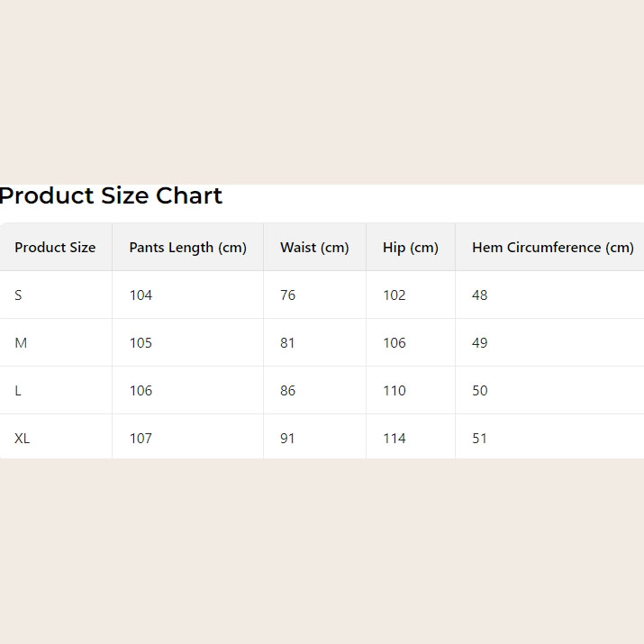This screenshot has width=644, height=644.
Task: Select the M size row label
Action: click(x=21, y=343)
